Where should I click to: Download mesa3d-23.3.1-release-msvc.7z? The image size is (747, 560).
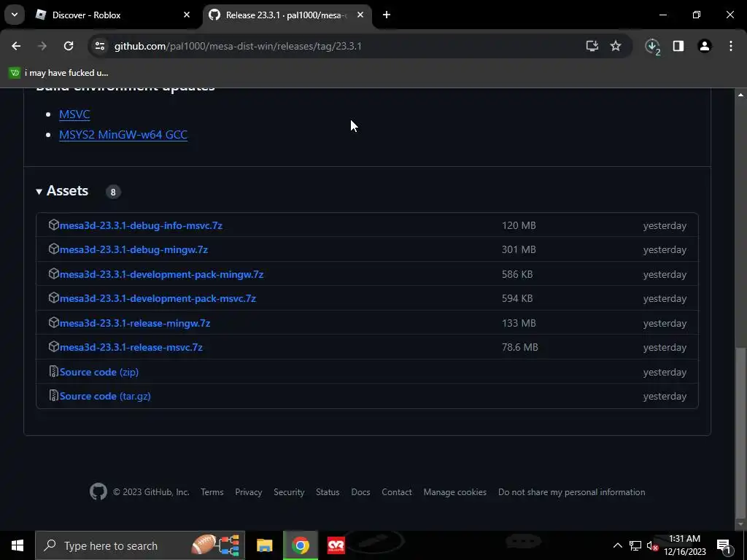(131, 347)
